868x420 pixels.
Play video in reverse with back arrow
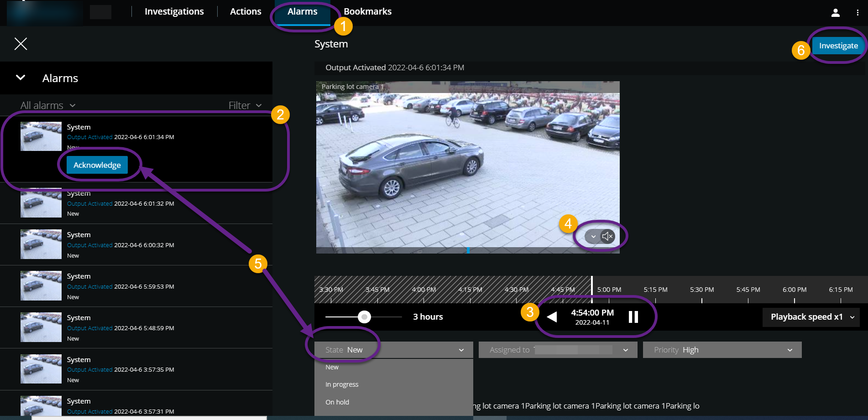click(552, 316)
